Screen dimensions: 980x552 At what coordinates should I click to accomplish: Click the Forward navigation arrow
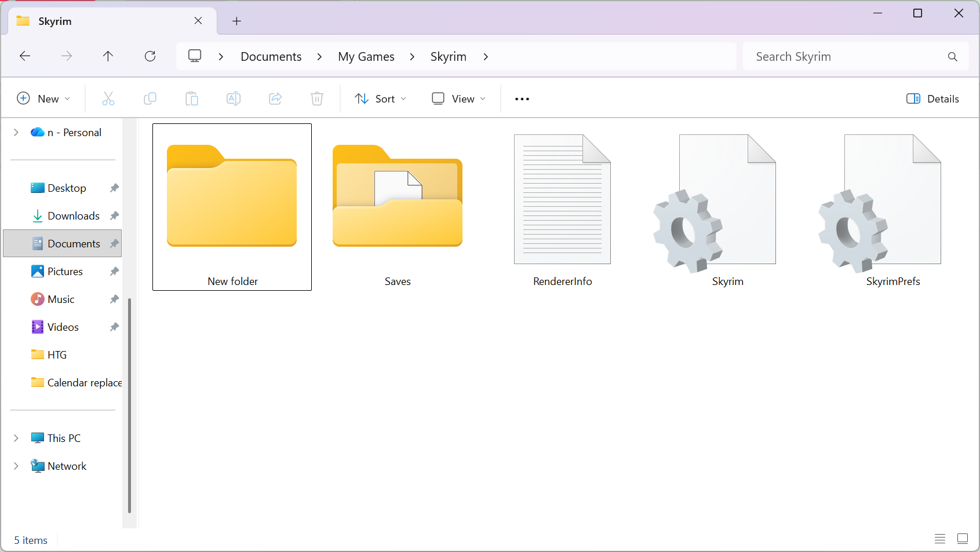tap(67, 56)
